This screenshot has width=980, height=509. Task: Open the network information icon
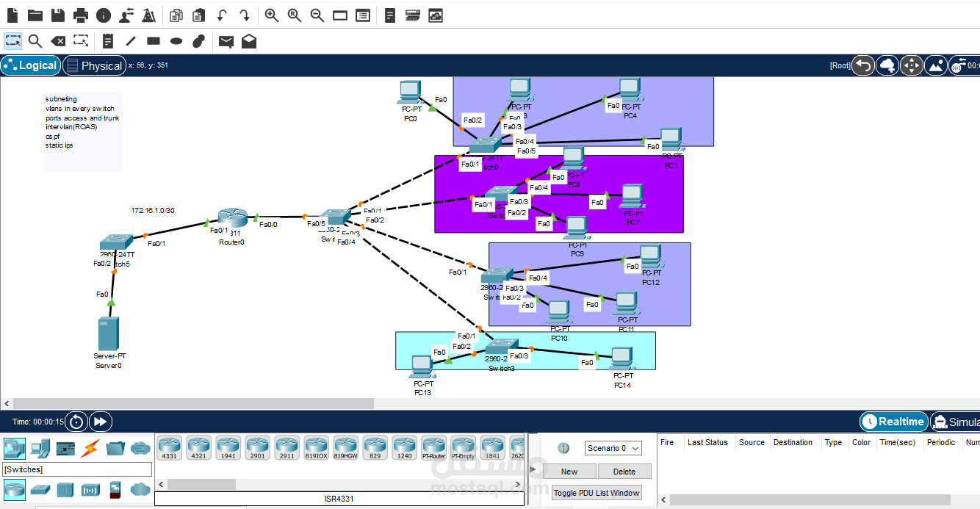point(104,15)
